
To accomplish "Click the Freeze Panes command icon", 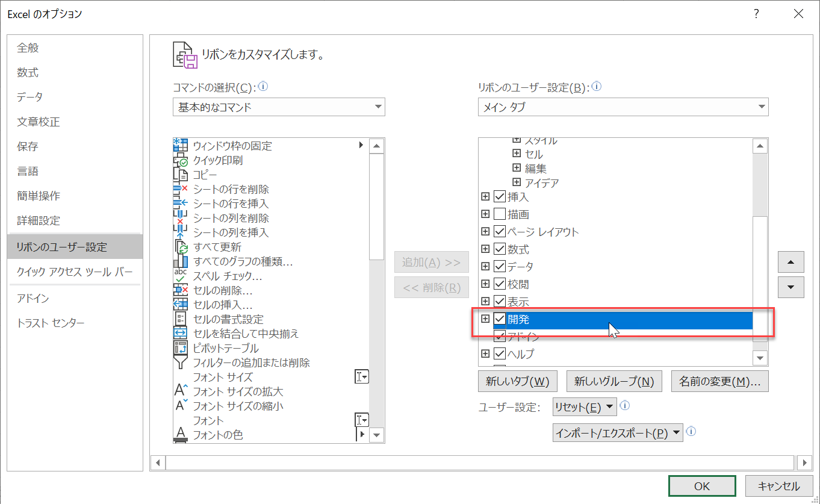I will pyautogui.click(x=181, y=145).
